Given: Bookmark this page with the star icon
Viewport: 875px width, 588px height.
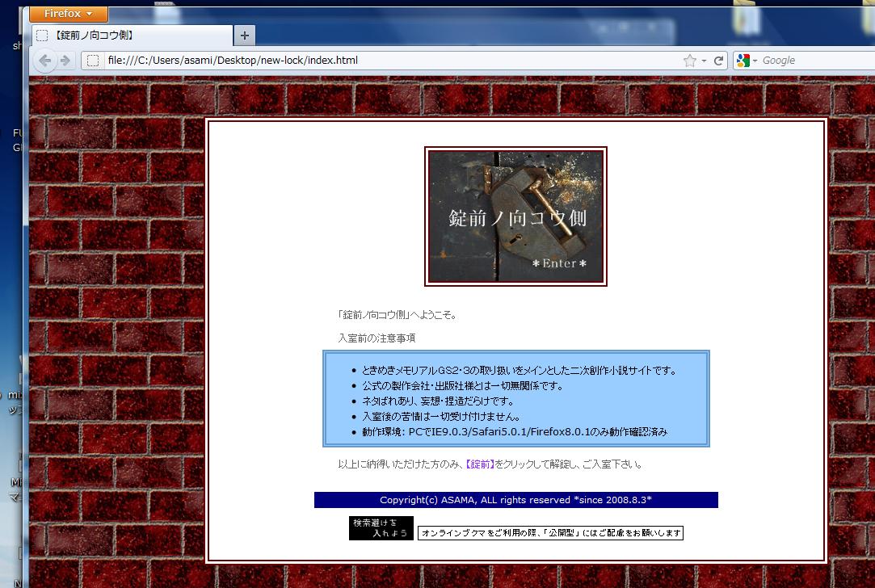Looking at the screenshot, I should [x=690, y=61].
